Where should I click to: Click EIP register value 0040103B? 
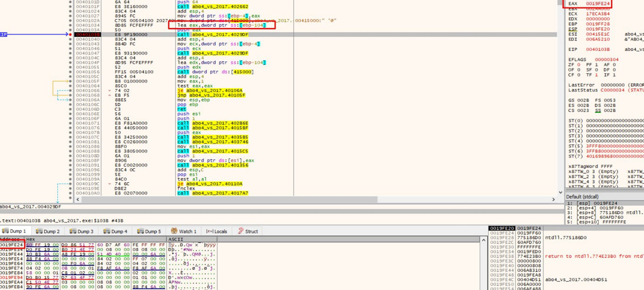[x=597, y=49]
